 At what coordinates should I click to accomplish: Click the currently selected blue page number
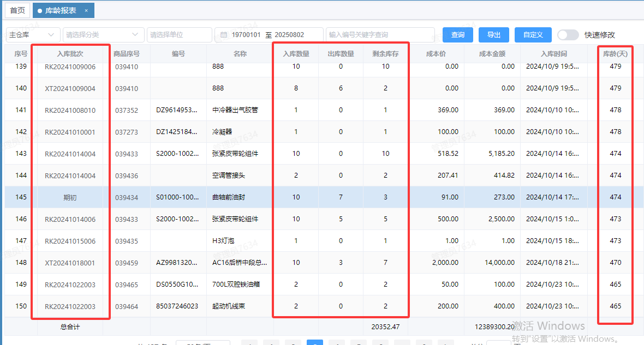(x=314, y=343)
